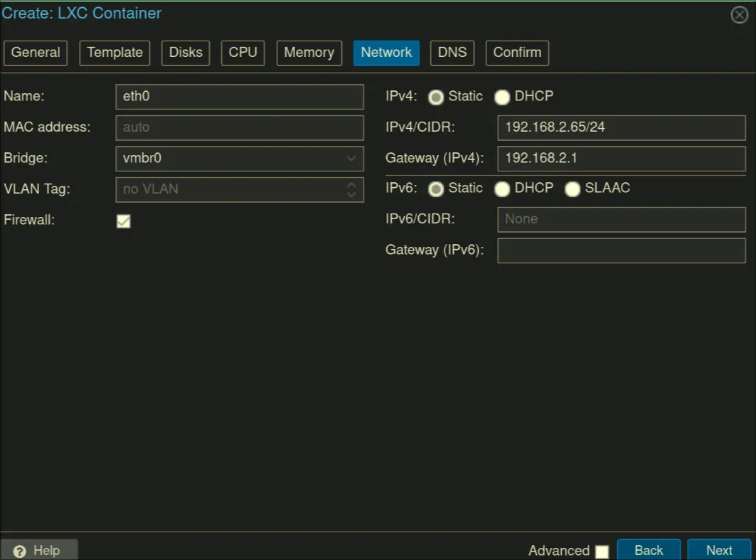Click the IPv6/CIDR input field
The width and height of the screenshot is (756, 560).
621,219
